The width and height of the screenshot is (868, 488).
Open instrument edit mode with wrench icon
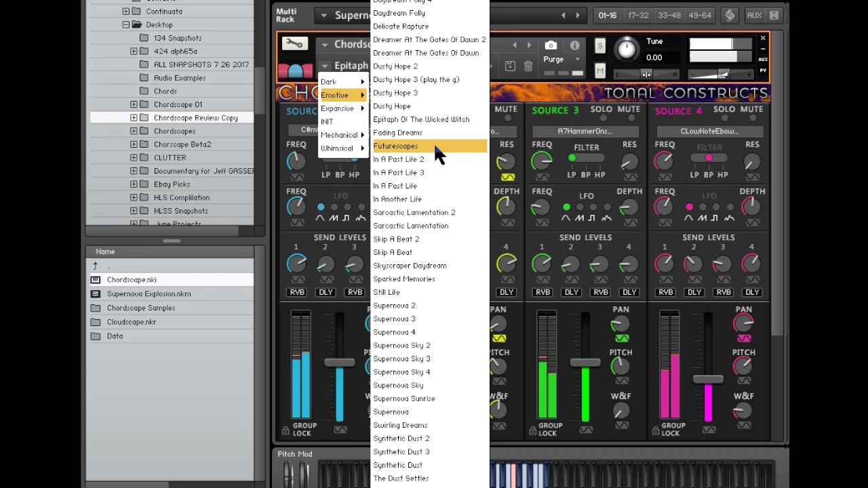294,44
